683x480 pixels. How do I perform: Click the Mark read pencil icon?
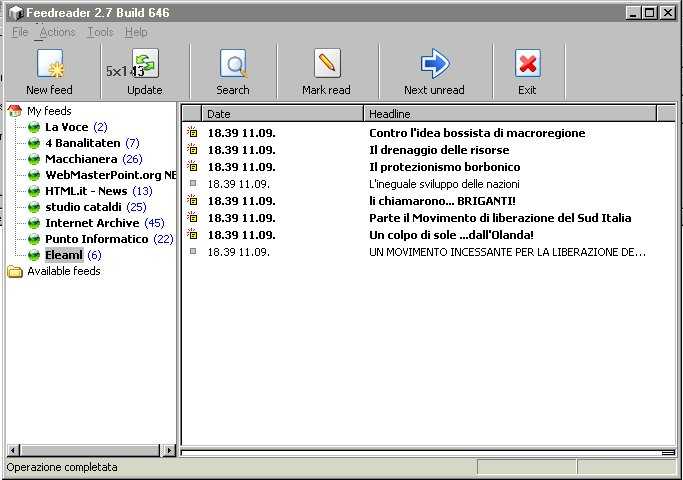point(326,64)
